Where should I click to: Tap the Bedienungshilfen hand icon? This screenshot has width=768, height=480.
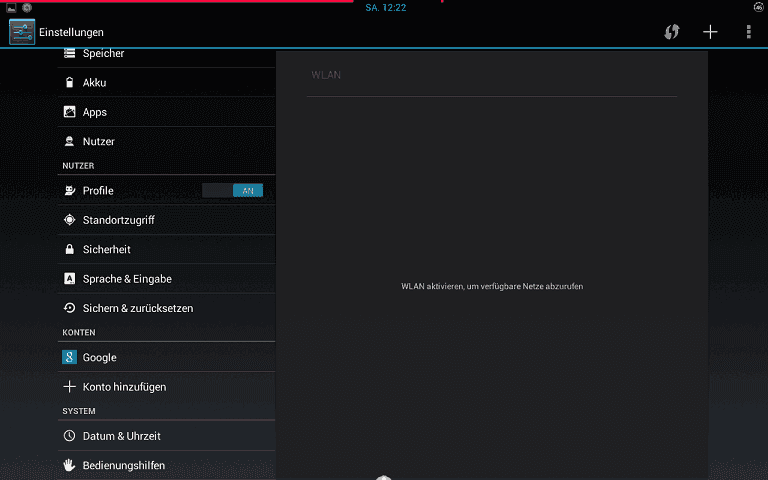(70, 465)
